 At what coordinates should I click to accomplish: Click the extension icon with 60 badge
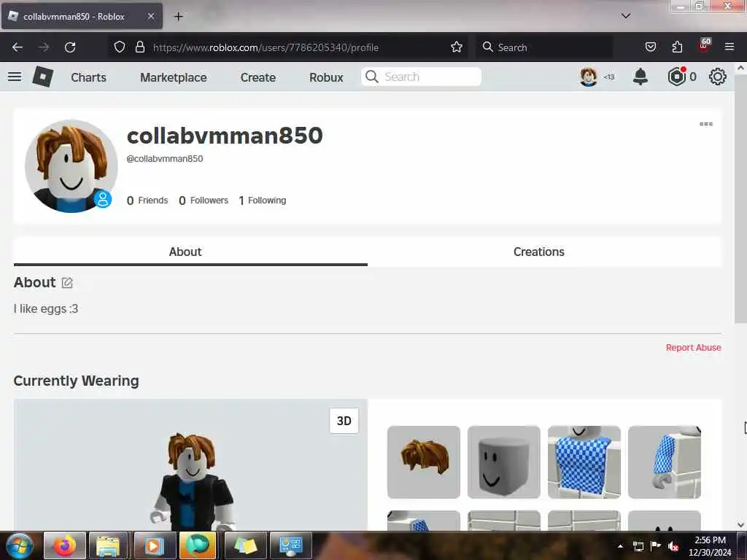click(x=704, y=45)
